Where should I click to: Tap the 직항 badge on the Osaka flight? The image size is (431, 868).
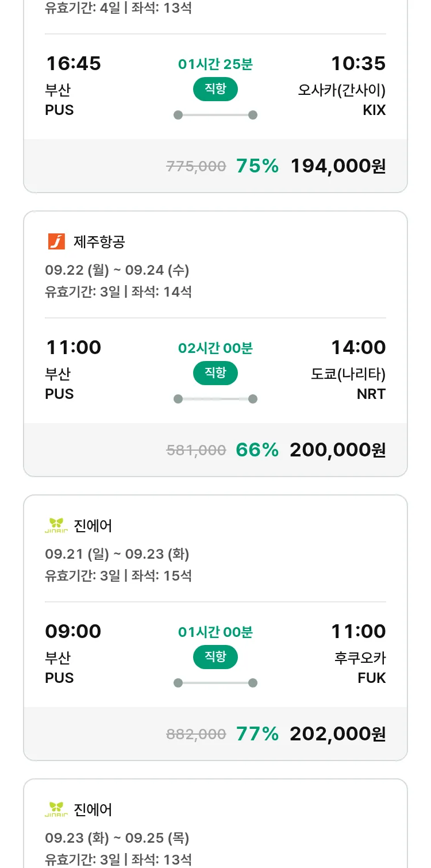215,89
